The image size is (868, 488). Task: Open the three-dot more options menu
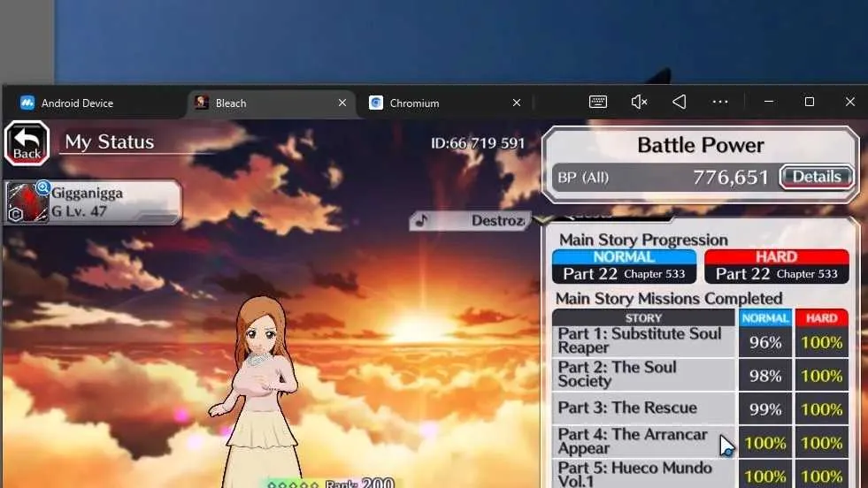pos(720,102)
